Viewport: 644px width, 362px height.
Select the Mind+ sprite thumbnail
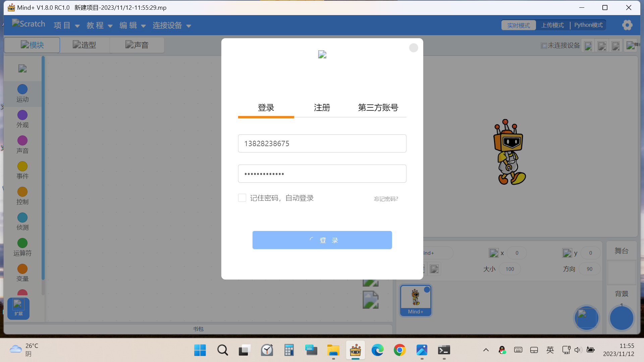point(416,300)
